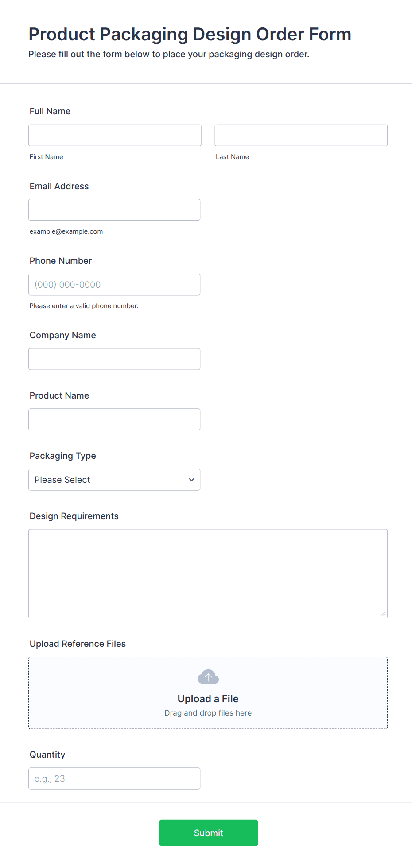
Task: Click the Product Name text box
Action: click(x=114, y=419)
